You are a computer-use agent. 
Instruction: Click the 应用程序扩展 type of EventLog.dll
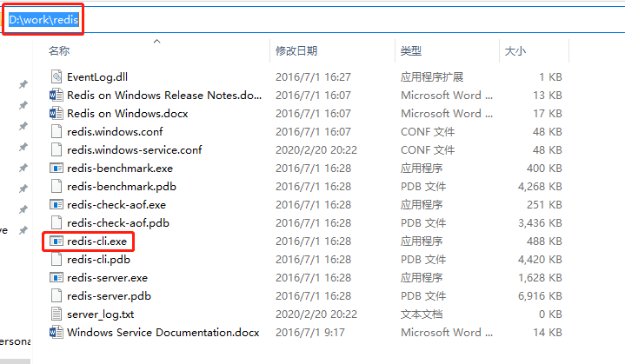tap(432, 76)
